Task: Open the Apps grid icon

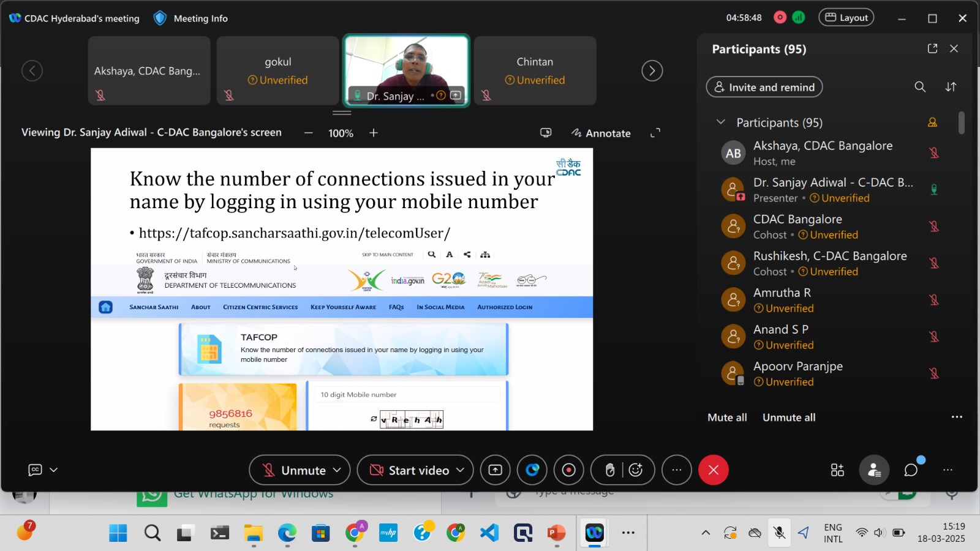Action: 837,470
